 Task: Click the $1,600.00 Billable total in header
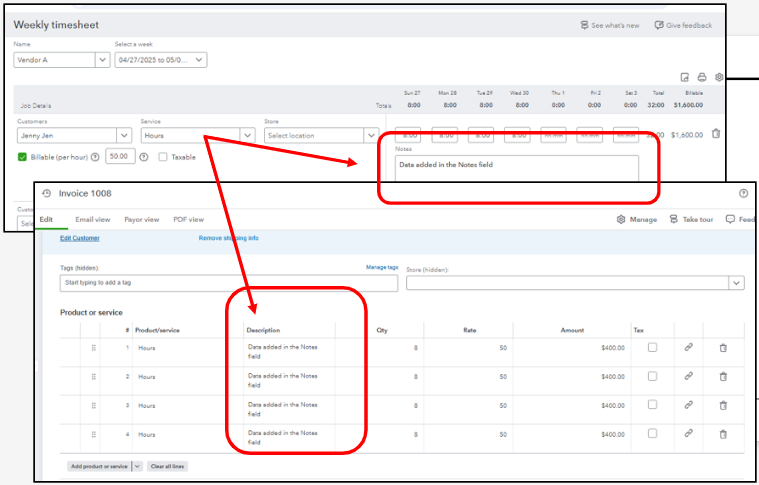click(688, 105)
